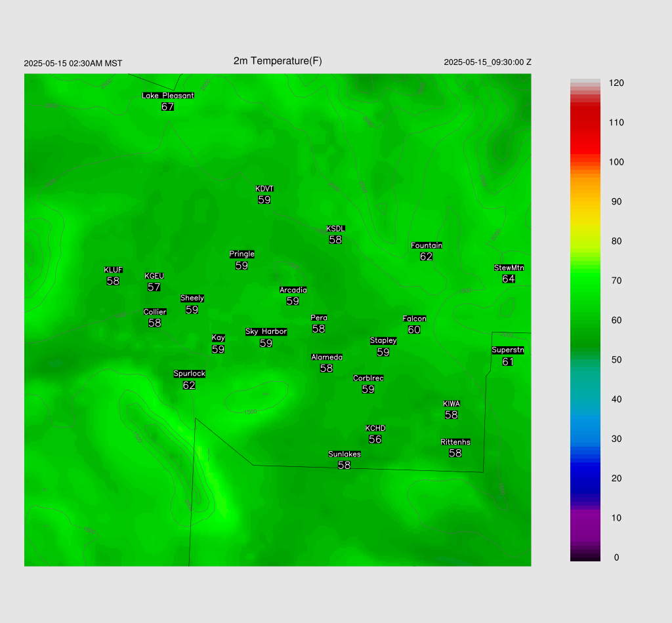Click the blue 20 region of colorbar
Image resolution: width=672 pixels, height=623 pixels.
(x=585, y=478)
